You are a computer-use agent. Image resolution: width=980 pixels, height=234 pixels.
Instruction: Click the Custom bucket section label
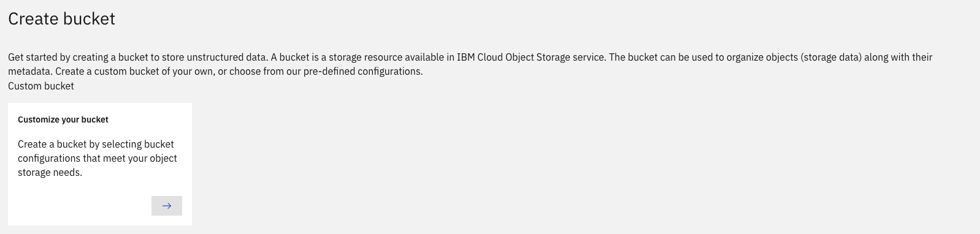[x=41, y=86]
